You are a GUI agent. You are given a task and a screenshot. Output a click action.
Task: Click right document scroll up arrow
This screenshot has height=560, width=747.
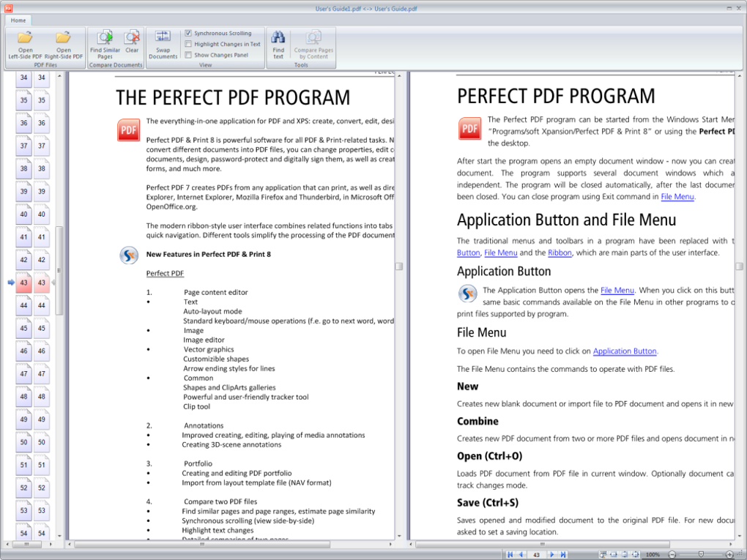click(740, 75)
